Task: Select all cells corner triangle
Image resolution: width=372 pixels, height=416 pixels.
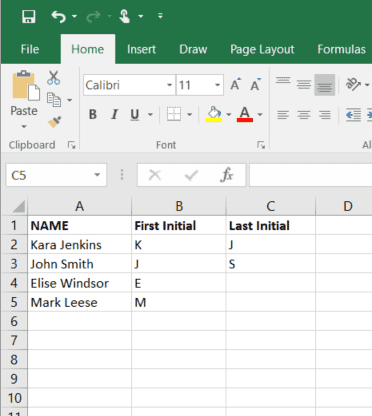Action: [19, 207]
